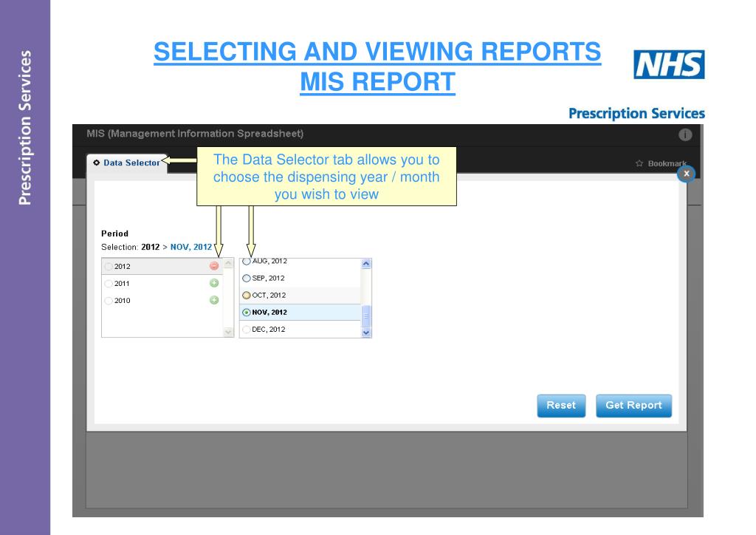756x535 pixels.
Task: Click the Period heading text
Action: tap(114, 234)
